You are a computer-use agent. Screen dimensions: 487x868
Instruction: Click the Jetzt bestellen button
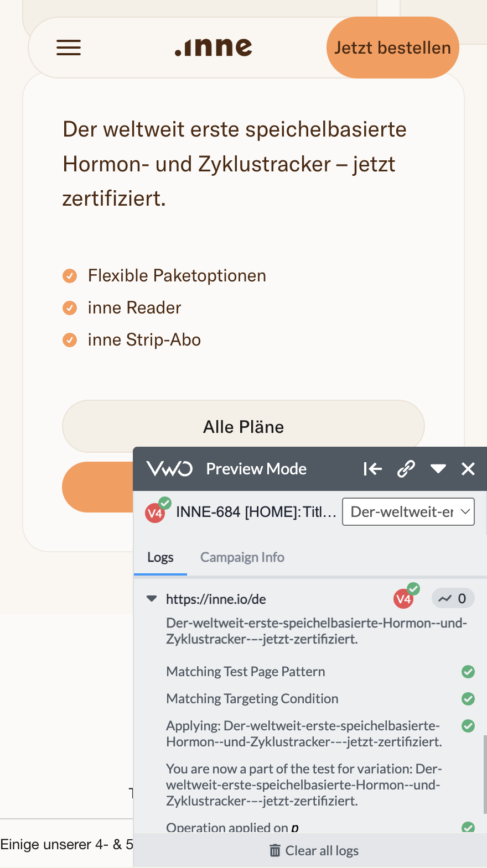pyautogui.click(x=392, y=48)
